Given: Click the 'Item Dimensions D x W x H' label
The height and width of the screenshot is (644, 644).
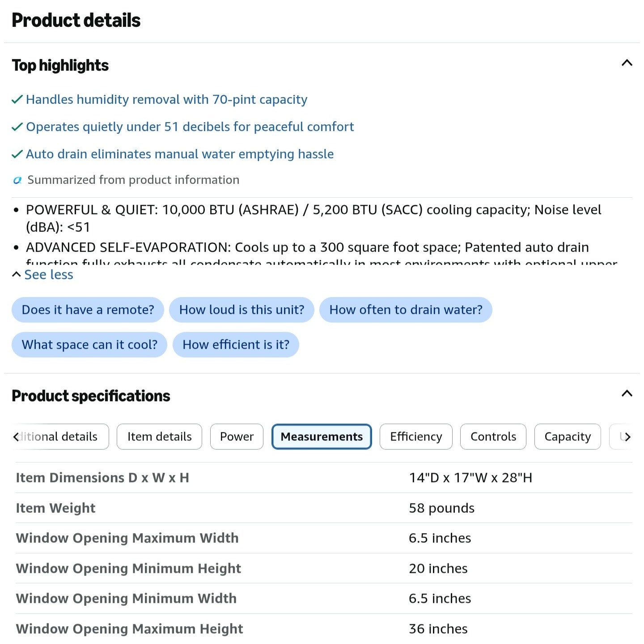Looking at the screenshot, I should [102, 478].
